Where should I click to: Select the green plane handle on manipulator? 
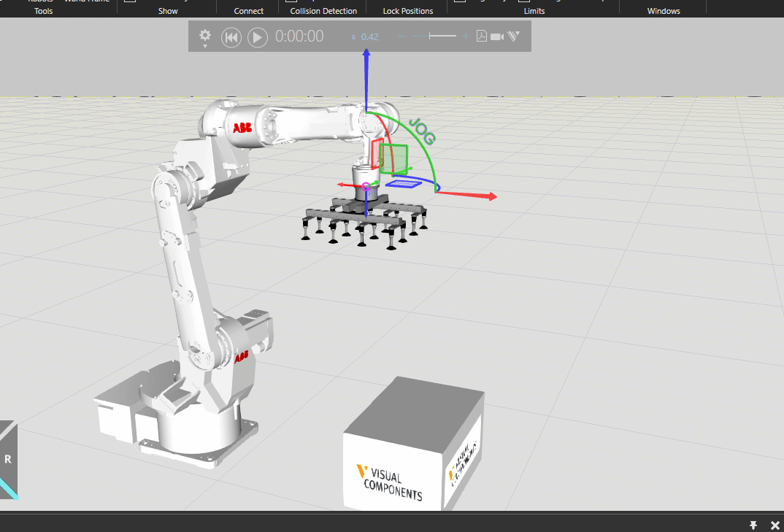click(393, 159)
